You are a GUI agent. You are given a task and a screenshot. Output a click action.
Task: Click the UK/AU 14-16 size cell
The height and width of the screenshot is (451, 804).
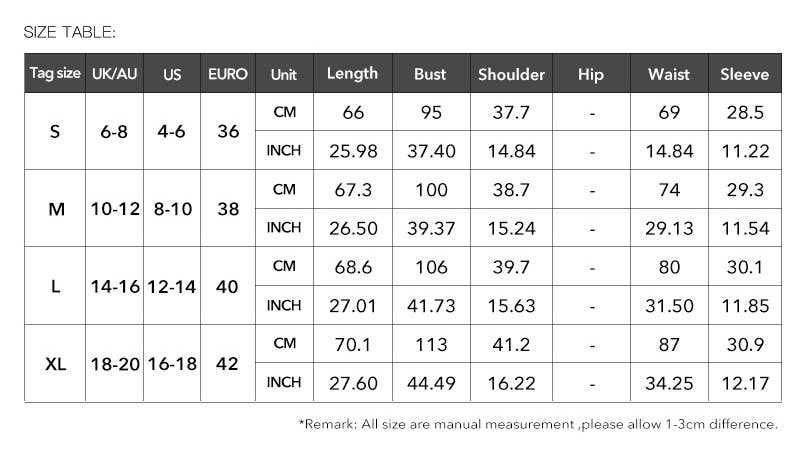114,286
